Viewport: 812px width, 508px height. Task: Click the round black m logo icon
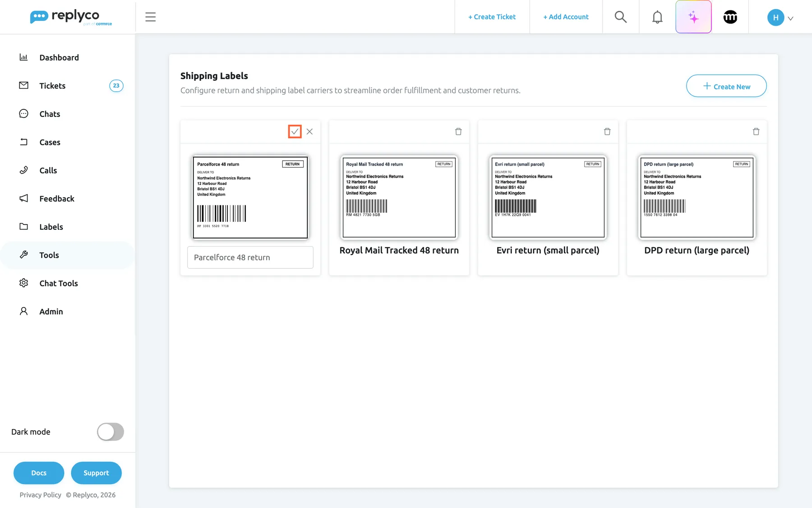[730, 17]
